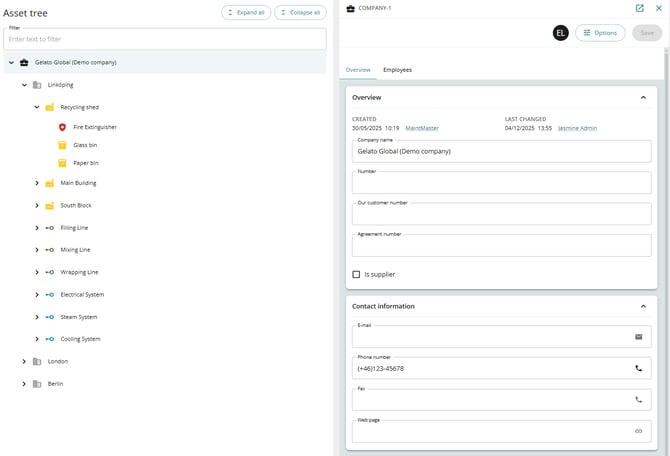The height and width of the screenshot is (456, 670).
Task: Click the asset tree Filter field
Action: [165, 39]
